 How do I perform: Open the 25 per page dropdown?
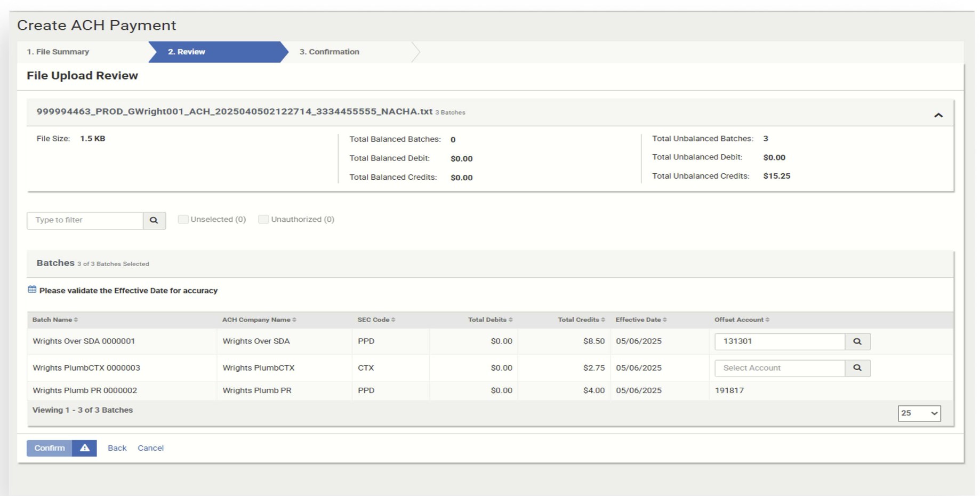(x=919, y=413)
